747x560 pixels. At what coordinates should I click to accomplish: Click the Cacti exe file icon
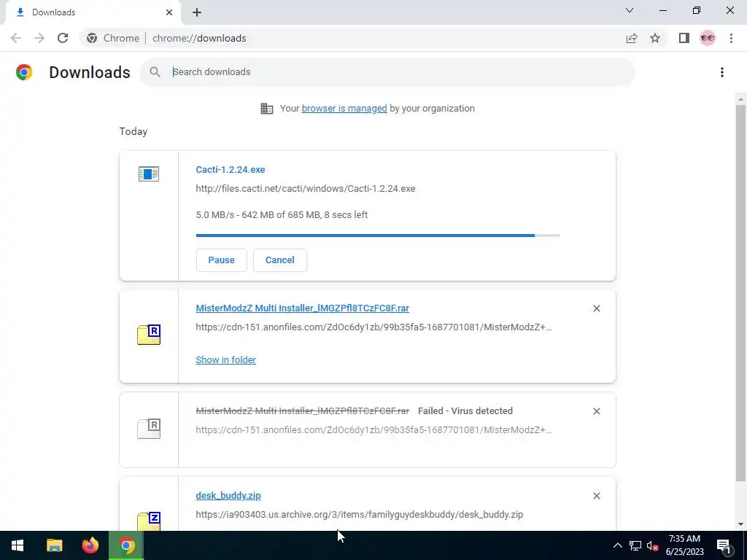click(x=149, y=174)
